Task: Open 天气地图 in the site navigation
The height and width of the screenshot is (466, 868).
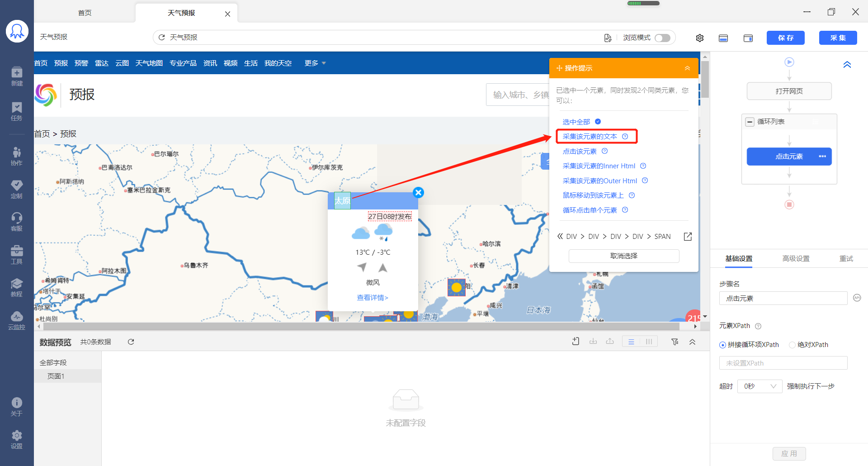Action: [149, 63]
